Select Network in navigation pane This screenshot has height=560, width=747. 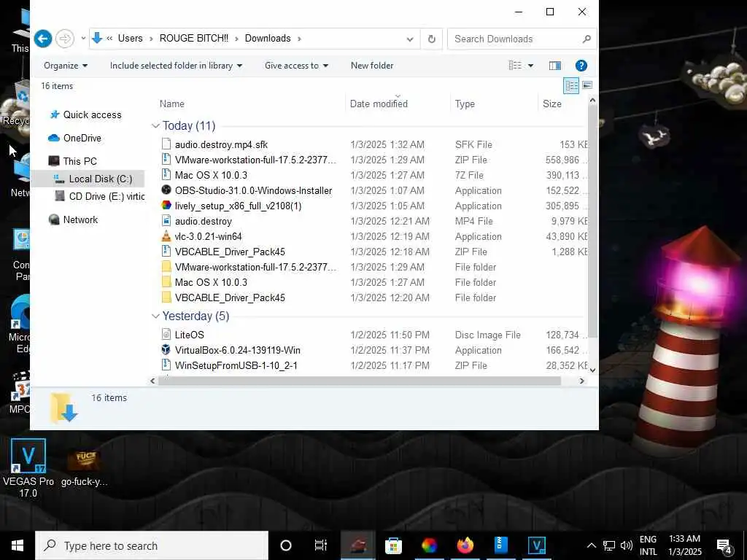(x=74, y=219)
